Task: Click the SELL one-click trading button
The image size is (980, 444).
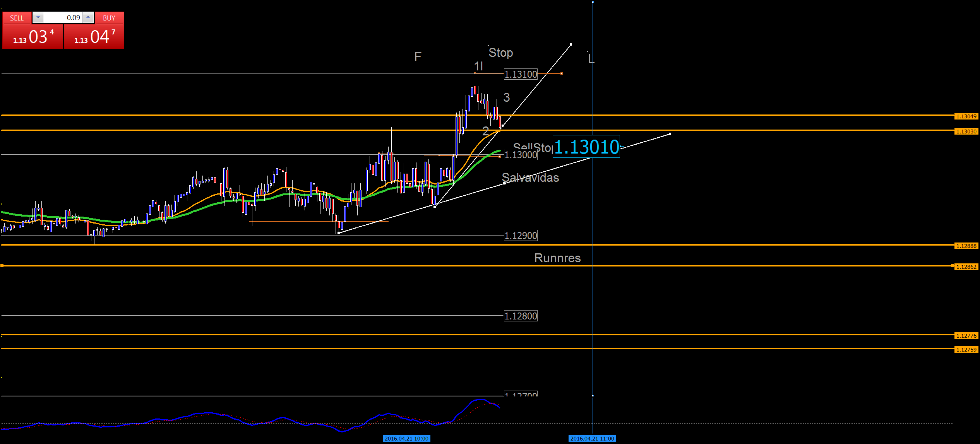Action: (x=17, y=18)
